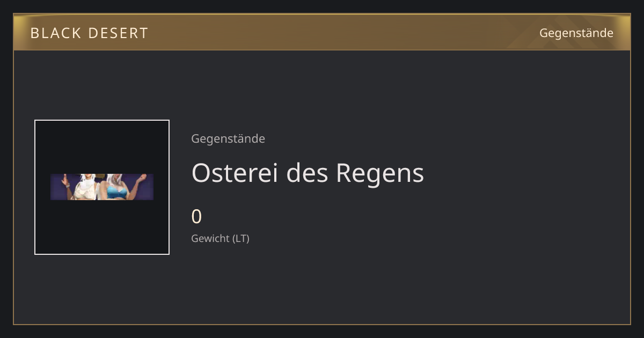Click the empty middle of the gold header bar
The height and width of the screenshot is (338, 644).
click(343, 33)
